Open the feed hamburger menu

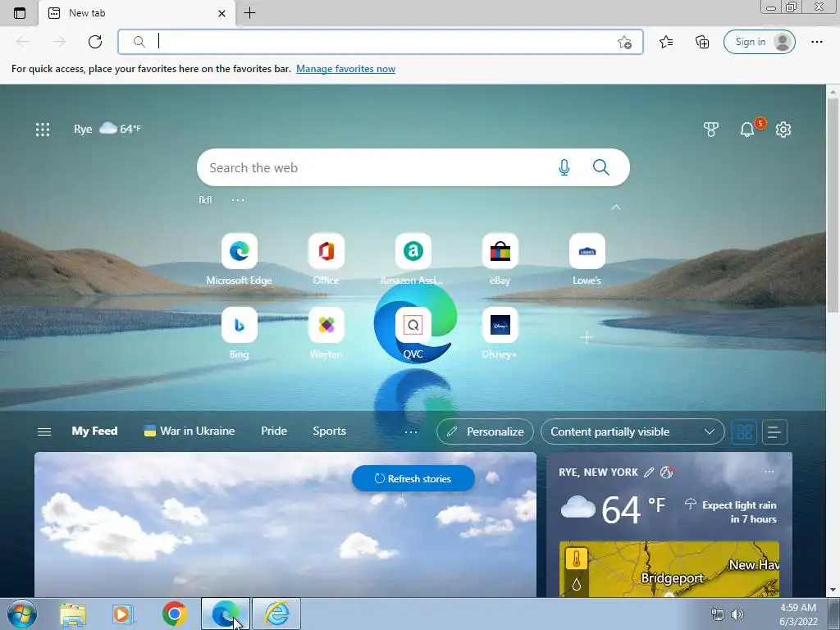coord(44,431)
